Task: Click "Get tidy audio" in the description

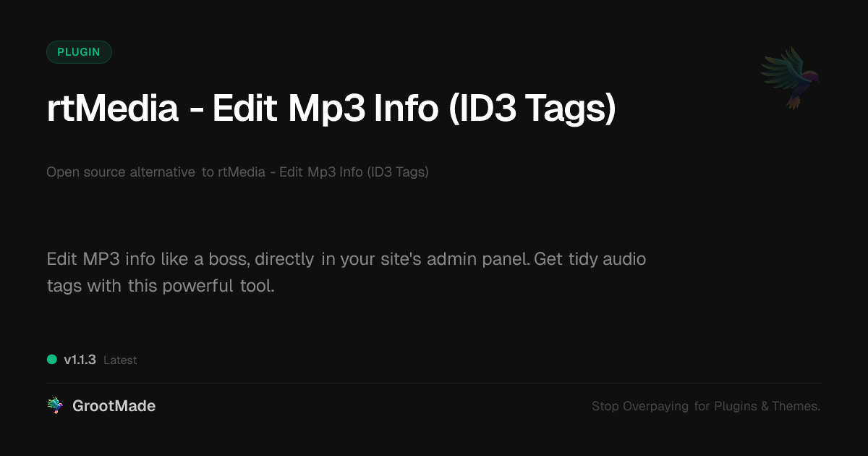Action: tap(590, 259)
